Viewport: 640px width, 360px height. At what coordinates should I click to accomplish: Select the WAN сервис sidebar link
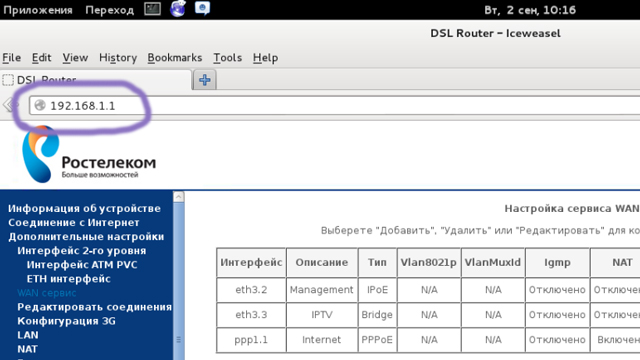click(x=47, y=293)
